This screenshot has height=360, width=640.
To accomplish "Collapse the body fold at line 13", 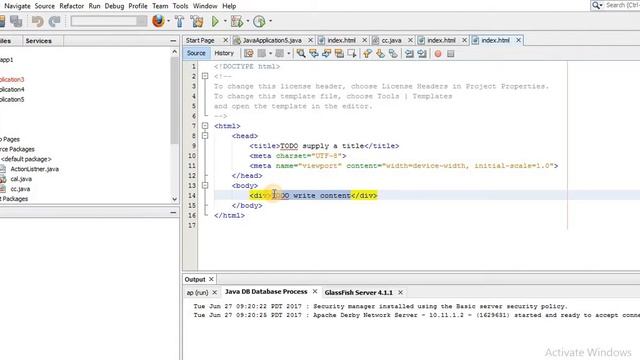I will click(205, 185).
